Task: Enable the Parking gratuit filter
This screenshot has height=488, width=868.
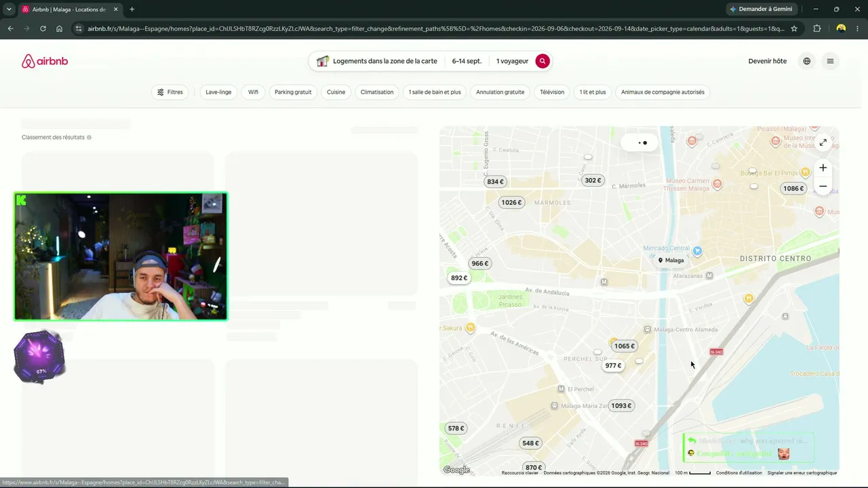Action: click(x=293, y=92)
